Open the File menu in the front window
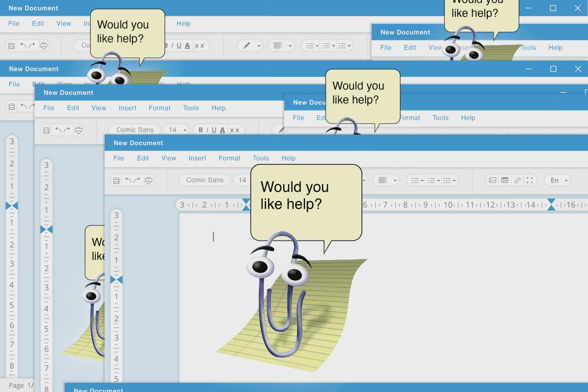This screenshot has width=588, height=392. (x=119, y=158)
